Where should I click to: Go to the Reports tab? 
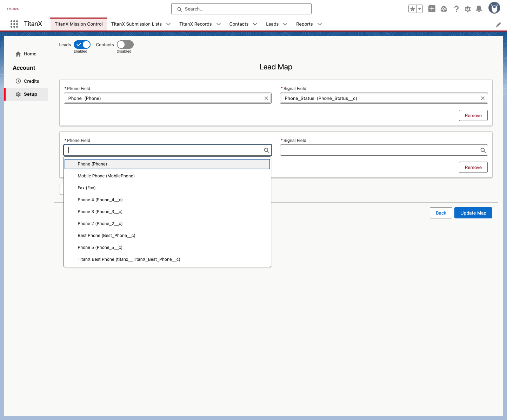point(304,24)
